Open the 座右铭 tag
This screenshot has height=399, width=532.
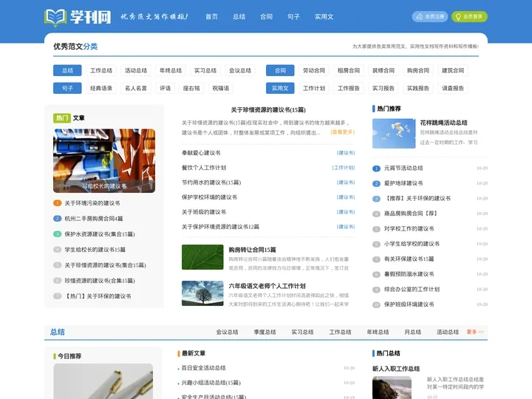pyautogui.click(x=191, y=88)
